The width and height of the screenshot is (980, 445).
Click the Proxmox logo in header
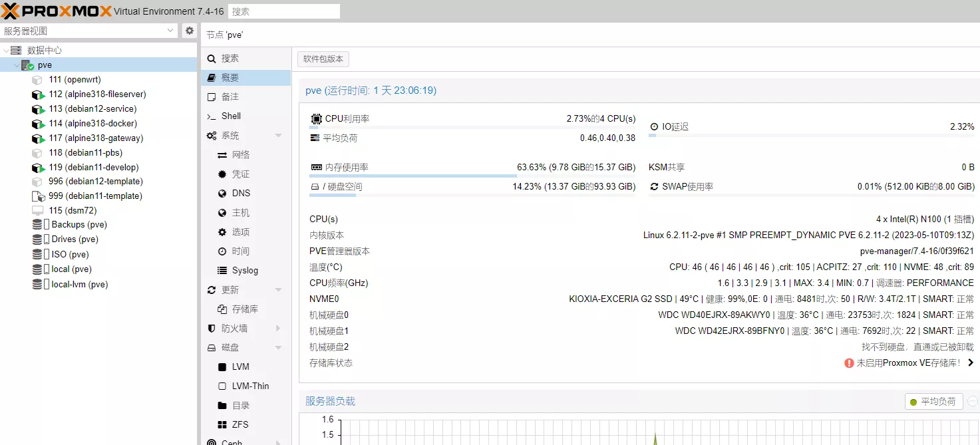click(x=57, y=11)
